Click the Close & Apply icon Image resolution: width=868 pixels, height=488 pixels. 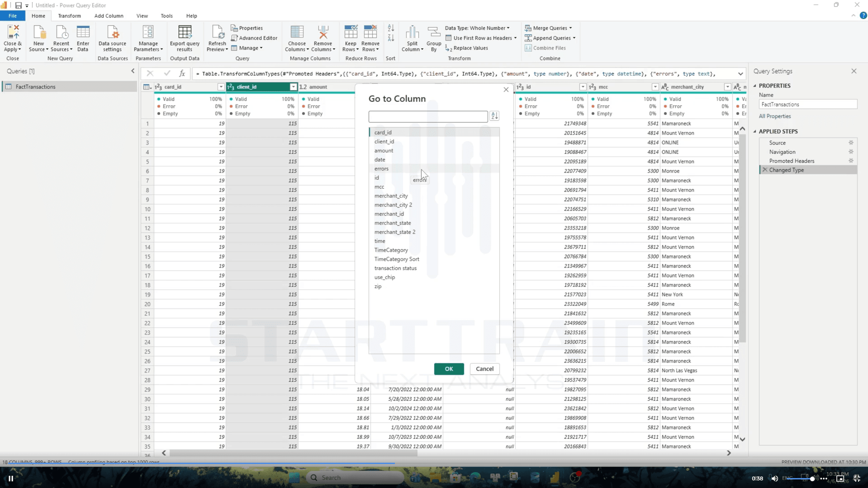[x=13, y=33]
